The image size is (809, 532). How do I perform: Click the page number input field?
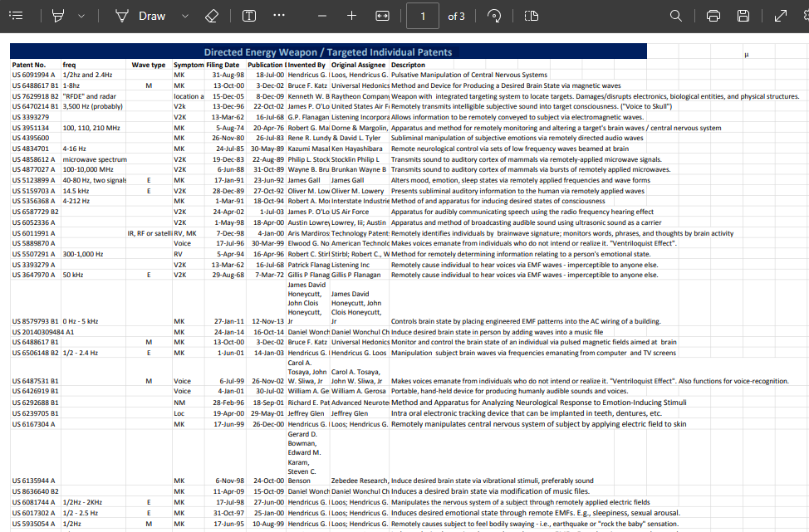tap(423, 16)
